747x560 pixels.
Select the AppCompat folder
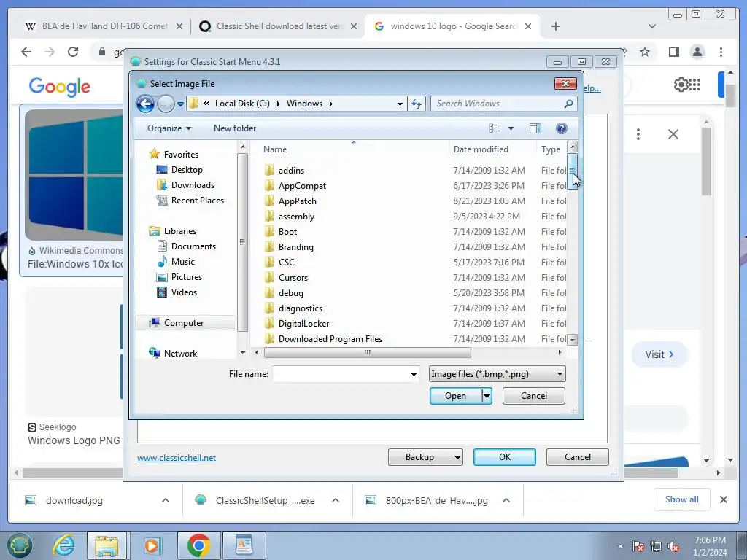(302, 186)
